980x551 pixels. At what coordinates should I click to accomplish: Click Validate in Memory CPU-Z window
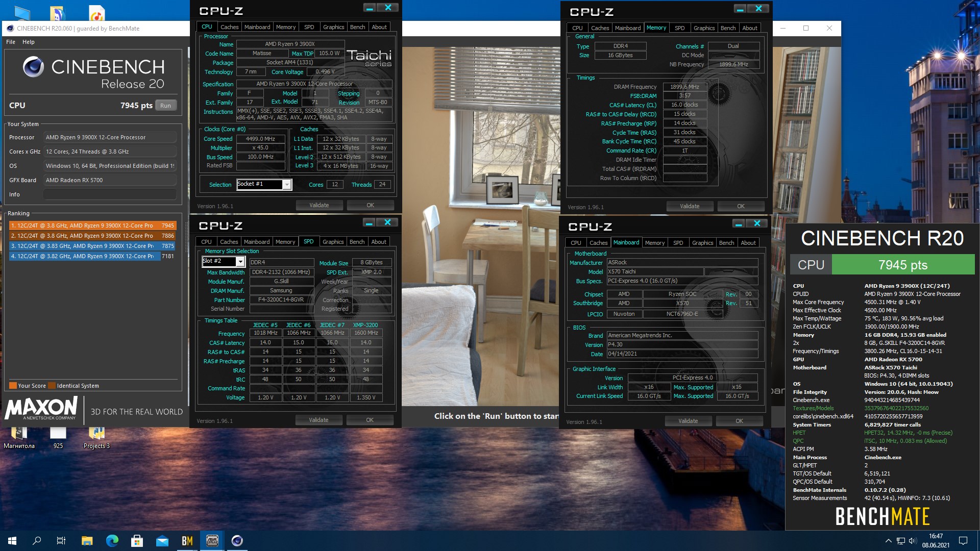pyautogui.click(x=690, y=206)
